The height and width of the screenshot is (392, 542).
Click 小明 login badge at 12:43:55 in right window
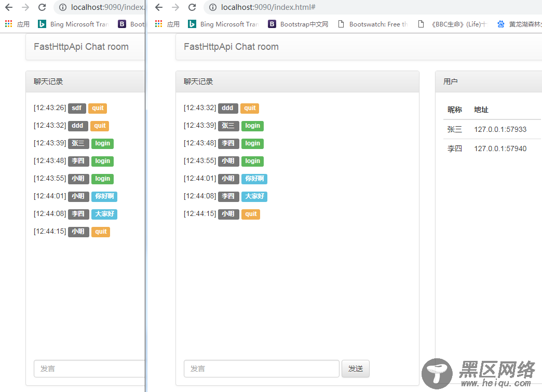pyautogui.click(x=252, y=161)
